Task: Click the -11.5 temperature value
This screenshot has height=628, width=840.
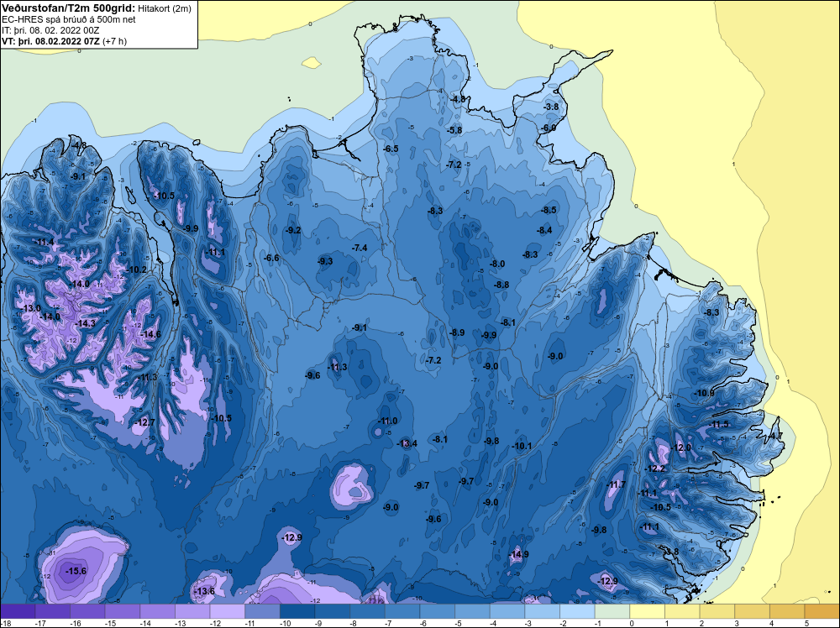Action: (x=718, y=424)
